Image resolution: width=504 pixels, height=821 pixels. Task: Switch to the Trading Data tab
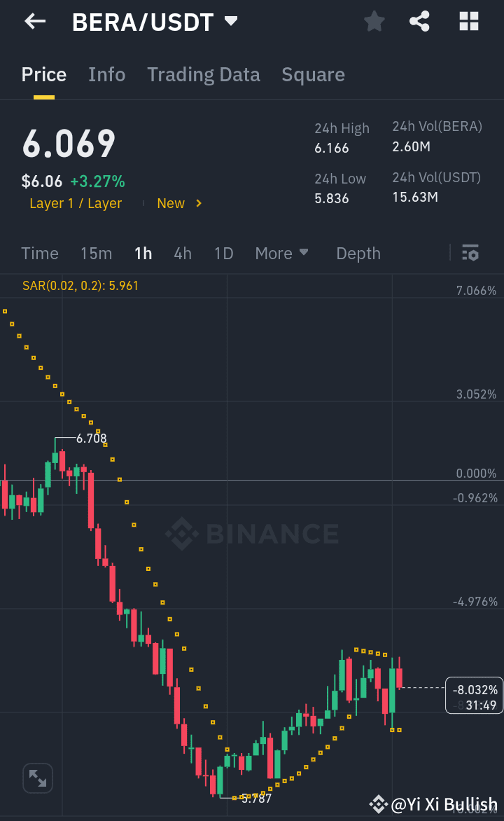(x=204, y=74)
